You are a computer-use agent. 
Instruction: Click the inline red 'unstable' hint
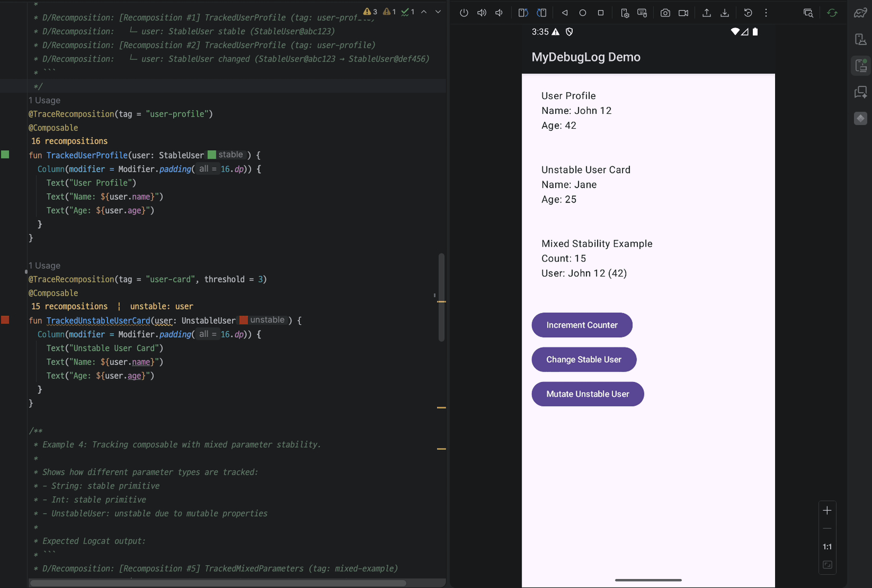point(263,320)
